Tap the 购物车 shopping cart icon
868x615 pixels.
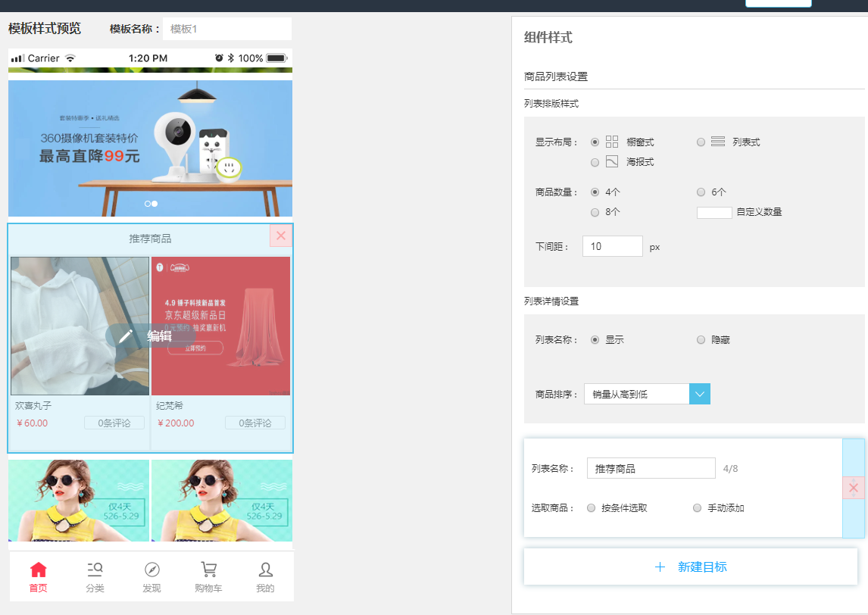(x=208, y=570)
